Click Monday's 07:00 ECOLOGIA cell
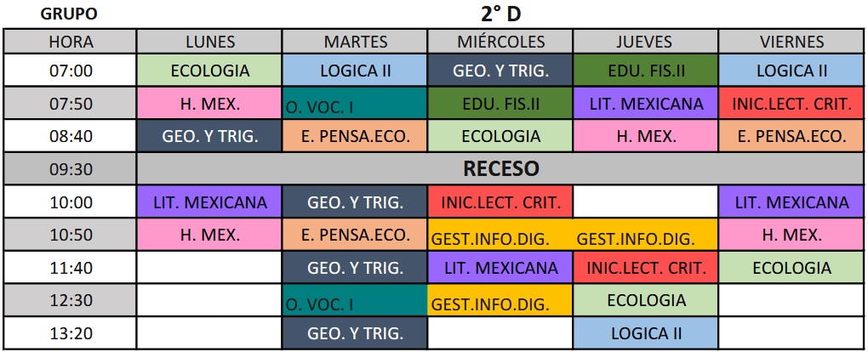The width and height of the screenshot is (868, 352). (210, 71)
